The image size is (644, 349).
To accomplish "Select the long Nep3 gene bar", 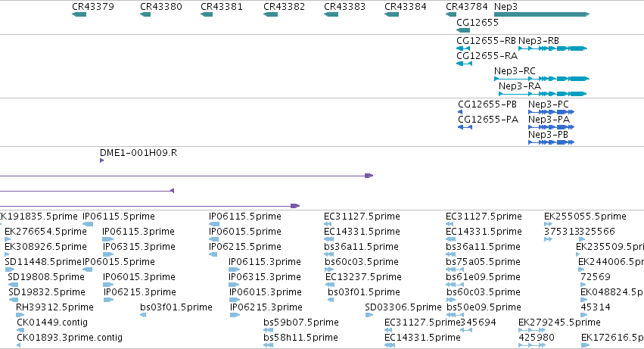I will [542, 14].
